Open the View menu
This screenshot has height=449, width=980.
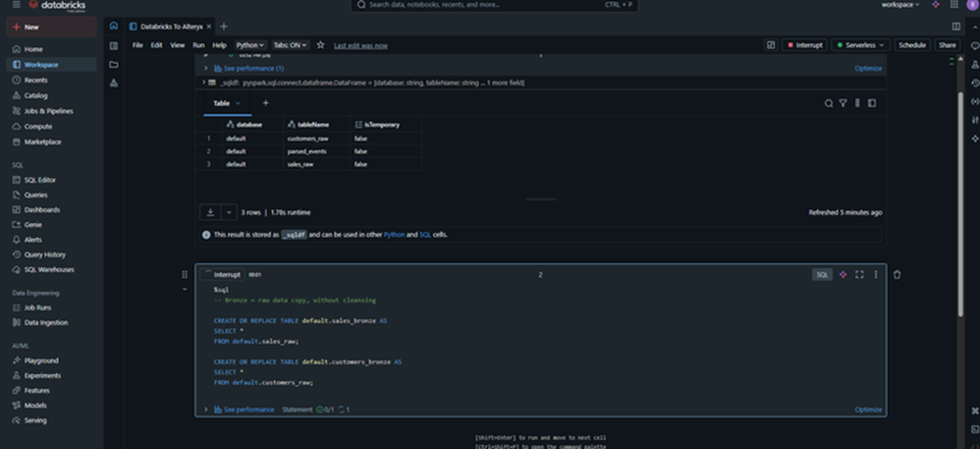click(178, 45)
